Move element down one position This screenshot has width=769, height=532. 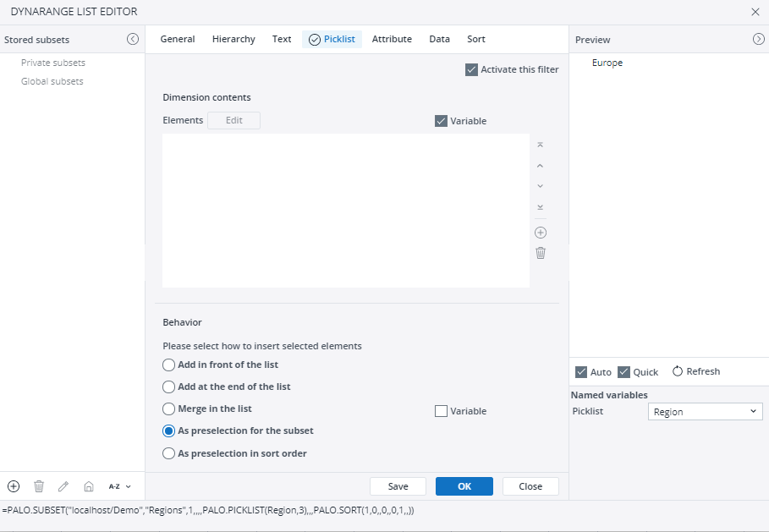pyautogui.click(x=540, y=186)
